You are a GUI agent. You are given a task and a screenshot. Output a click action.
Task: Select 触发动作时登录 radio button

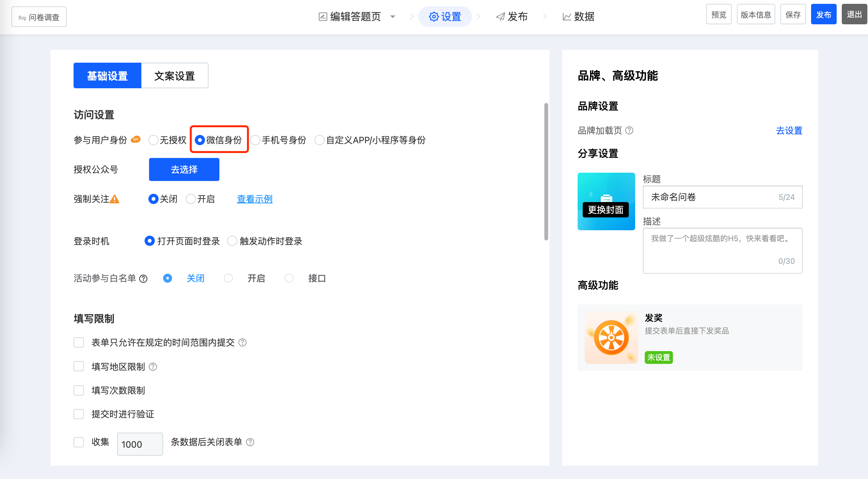click(x=232, y=241)
